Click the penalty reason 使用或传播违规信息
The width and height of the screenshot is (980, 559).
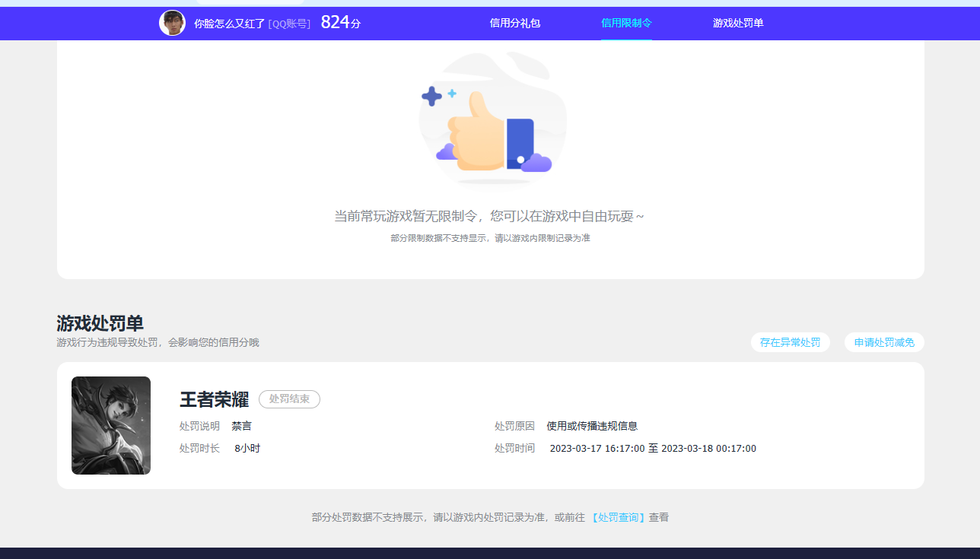592,426
